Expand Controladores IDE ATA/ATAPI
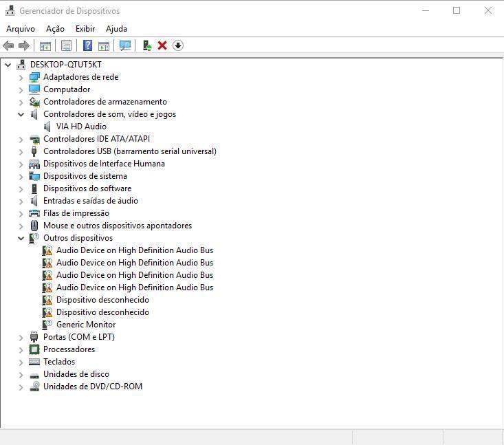 [x=21, y=140]
